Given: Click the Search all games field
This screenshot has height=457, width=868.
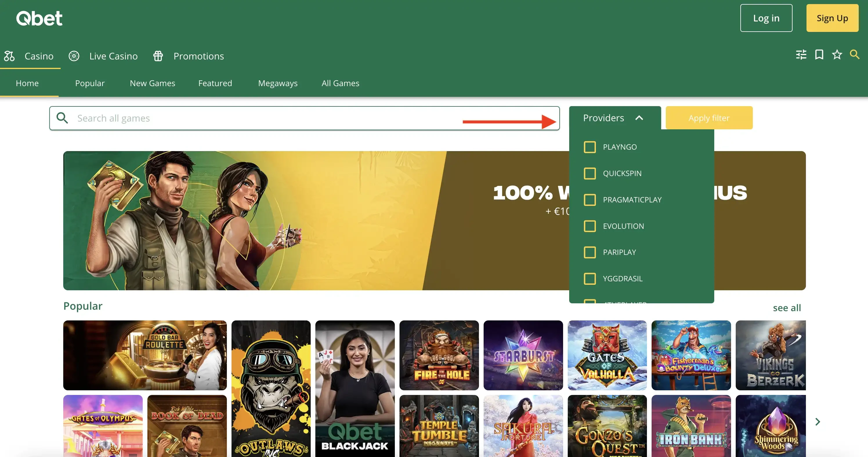Looking at the screenshot, I should [305, 118].
